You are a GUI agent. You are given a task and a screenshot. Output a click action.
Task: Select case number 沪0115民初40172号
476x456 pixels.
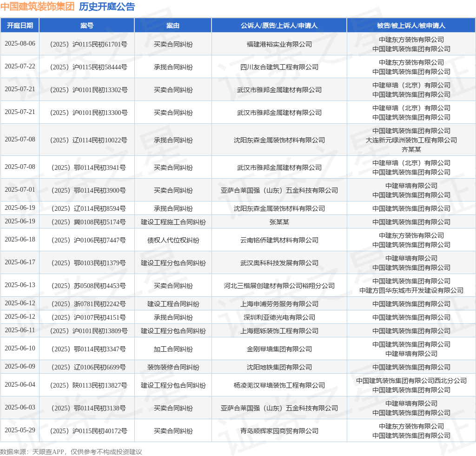89,431
